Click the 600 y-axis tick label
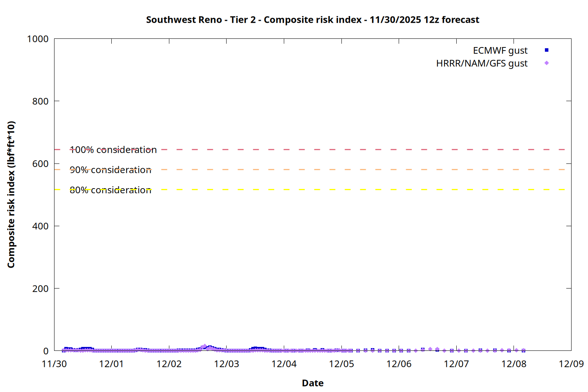Viewport: 588px width, 392px height. (40, 164)
